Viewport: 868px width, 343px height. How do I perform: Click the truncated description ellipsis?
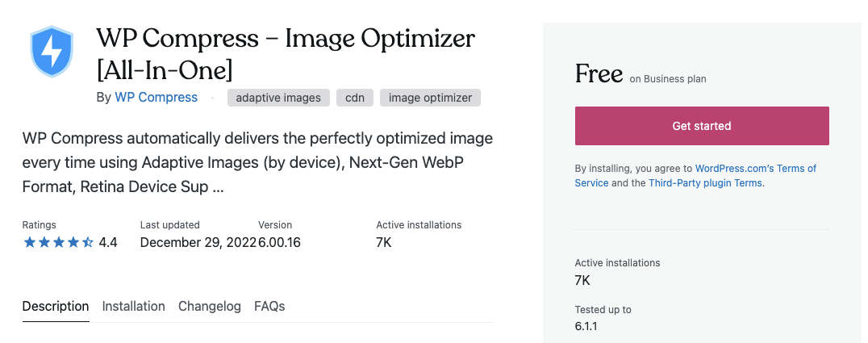(x=218, y=187)
